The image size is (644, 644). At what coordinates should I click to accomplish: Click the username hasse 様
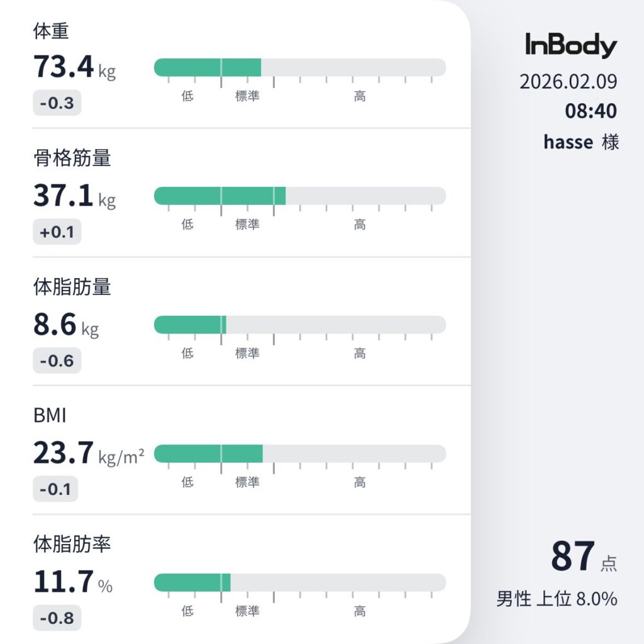pos(581,142)
